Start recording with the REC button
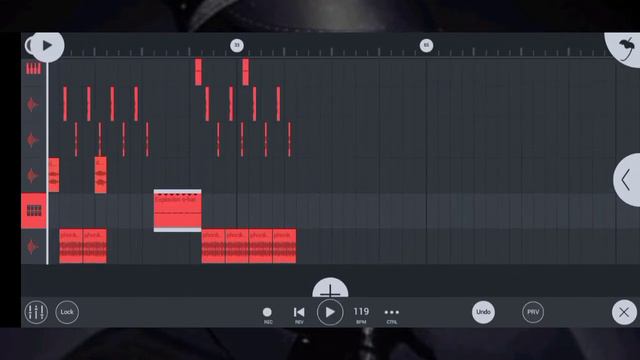 pos(267,315)
